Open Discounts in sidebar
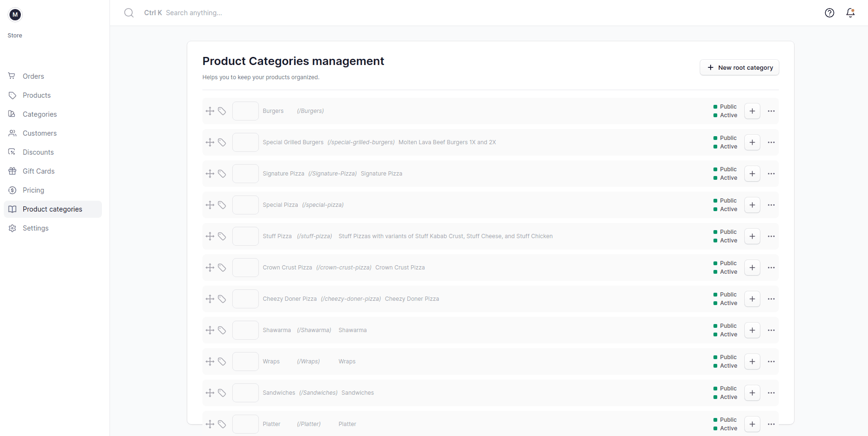This screenshot has width=868, height=436. (x=53, y=152)
